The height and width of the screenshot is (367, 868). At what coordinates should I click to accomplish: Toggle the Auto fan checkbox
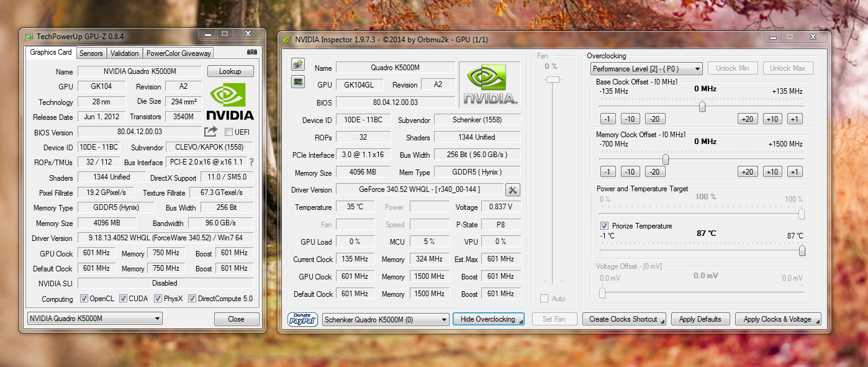point(545,299)
